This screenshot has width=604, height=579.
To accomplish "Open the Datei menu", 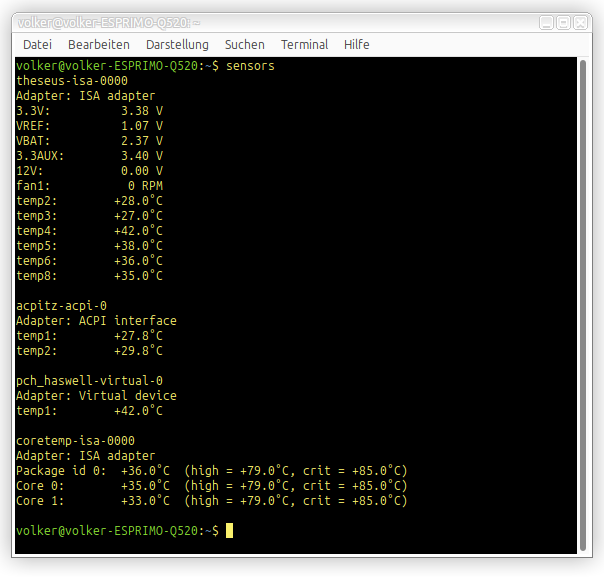I will tap(37, 45).
